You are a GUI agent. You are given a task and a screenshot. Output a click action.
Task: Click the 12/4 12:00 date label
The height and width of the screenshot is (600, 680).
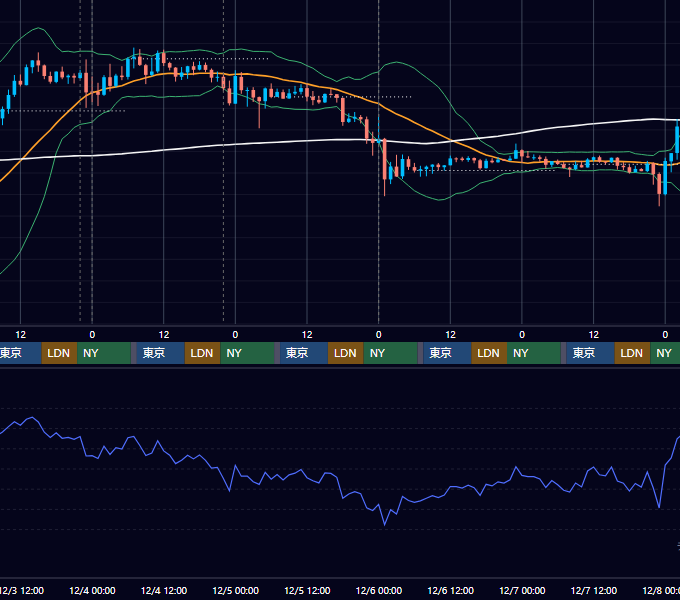click(x=164, y=590)
